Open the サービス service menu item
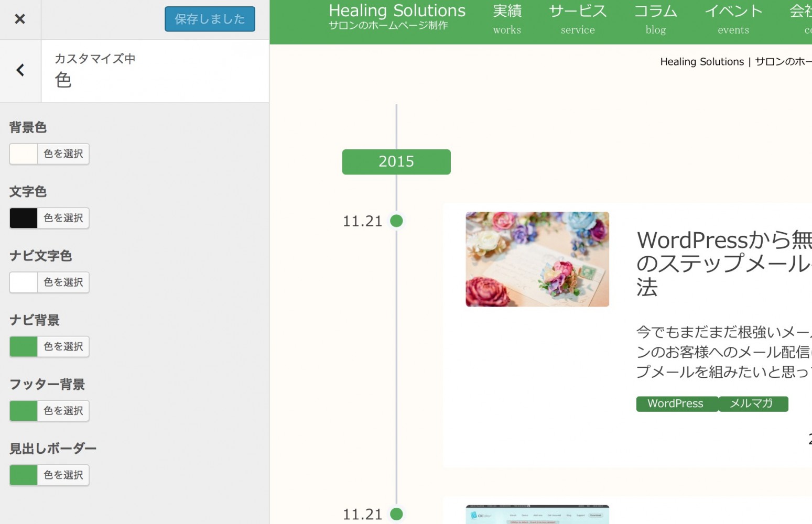Image resolution: width=812 pixels, height=524 pixels. (x=578, y=19)
